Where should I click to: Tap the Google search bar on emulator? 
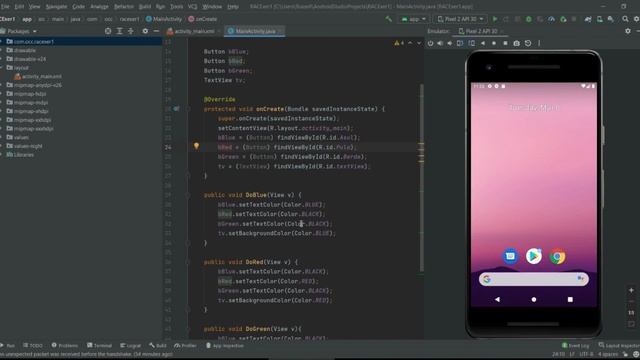point(533,279)
